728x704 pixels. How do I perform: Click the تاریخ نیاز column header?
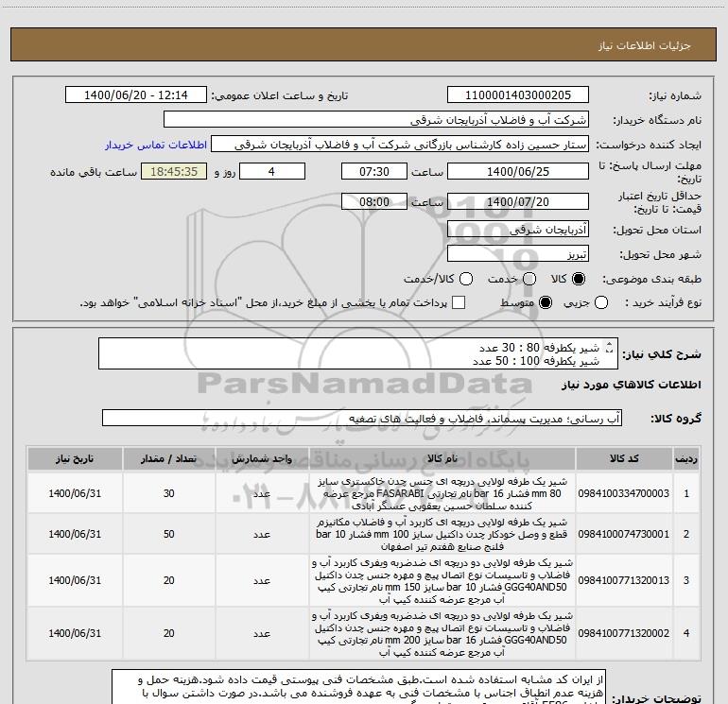tap(75, 458)
